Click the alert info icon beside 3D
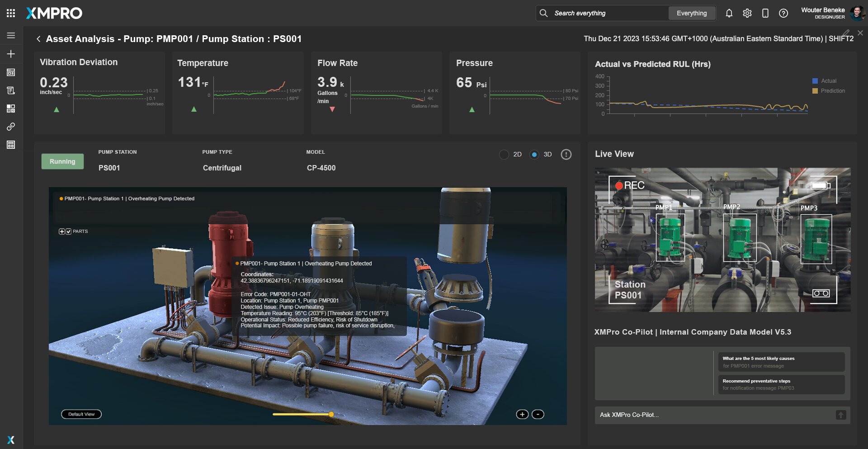The width and height of the screenshot is (868, 449). pos(566,155)
